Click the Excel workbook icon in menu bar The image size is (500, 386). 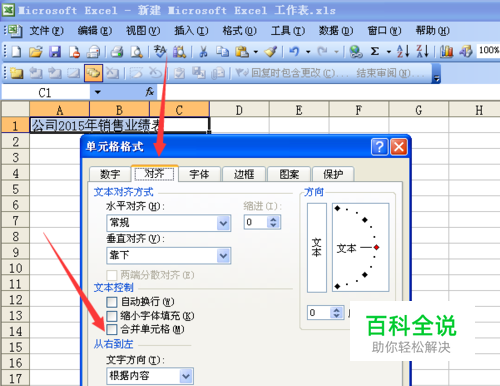pyautogui.click(x=14, y=31)
